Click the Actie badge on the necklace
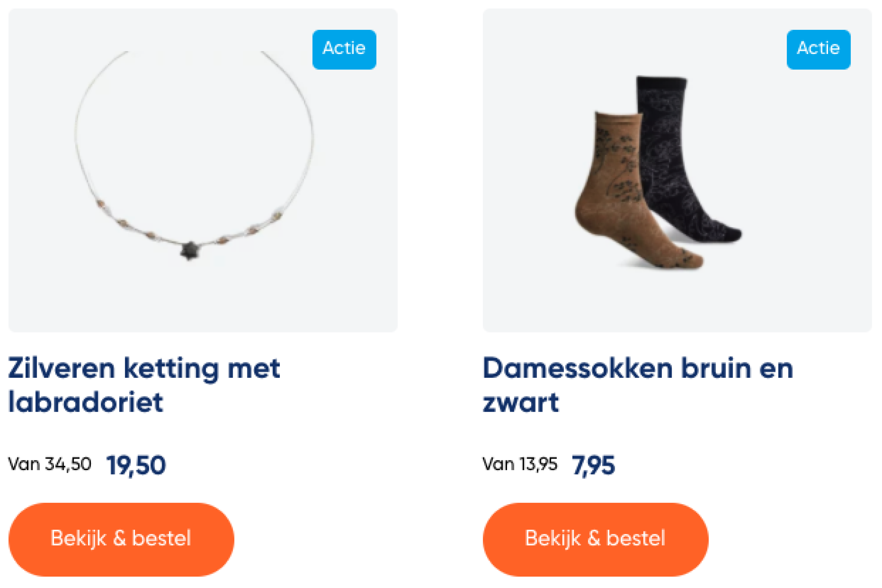 click(344, 49)
